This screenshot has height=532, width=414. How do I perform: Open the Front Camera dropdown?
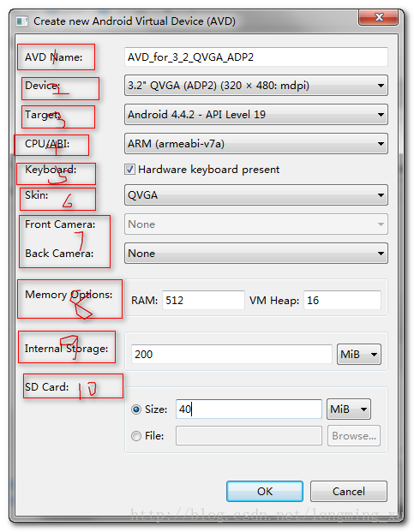click(256, 224)
